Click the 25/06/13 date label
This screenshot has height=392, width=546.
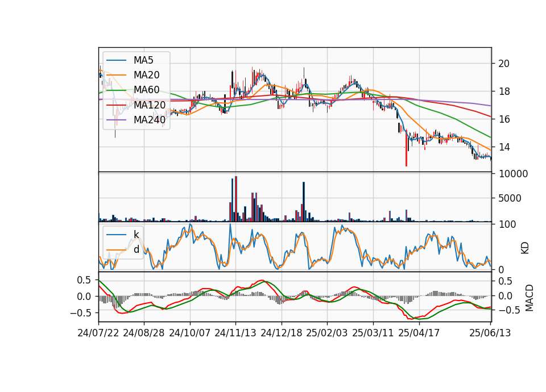[x=490, y=333]
